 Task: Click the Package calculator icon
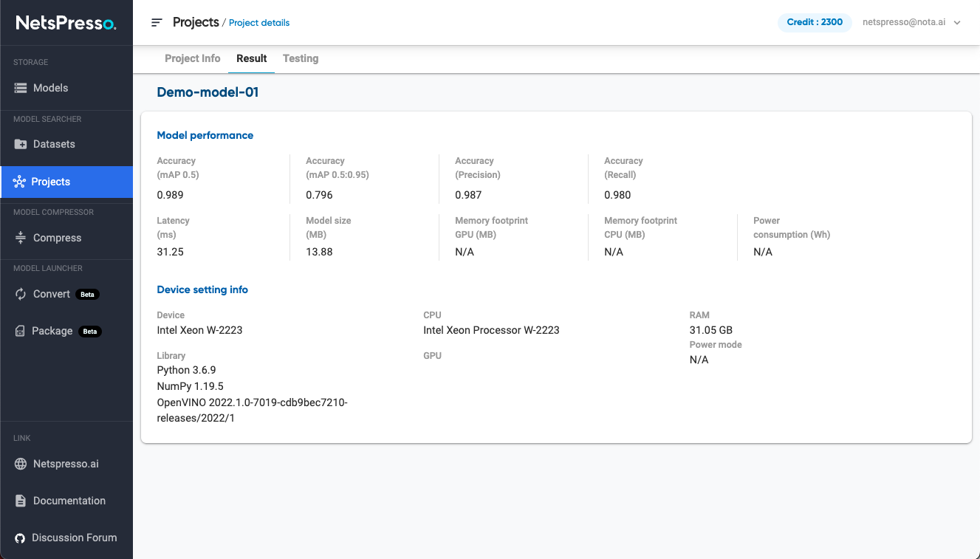click(20, 331)
